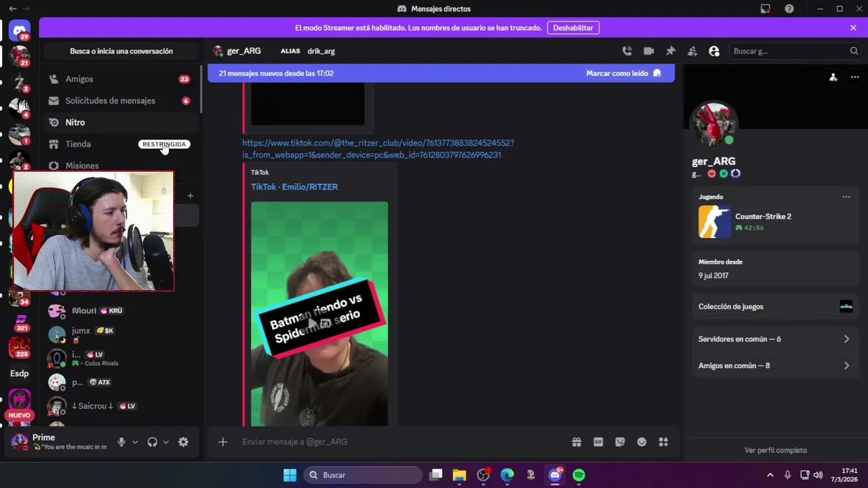Open the Amigos tab

click(121, 79)
